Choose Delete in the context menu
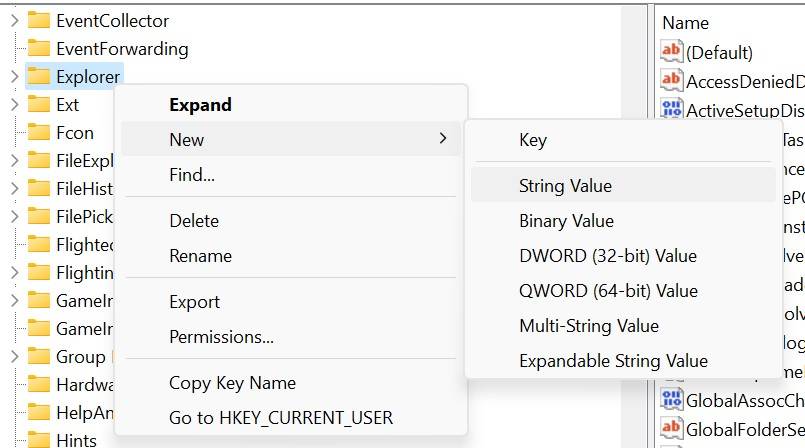The width and height of the screenshot is (805, 448). coord(291,221)
